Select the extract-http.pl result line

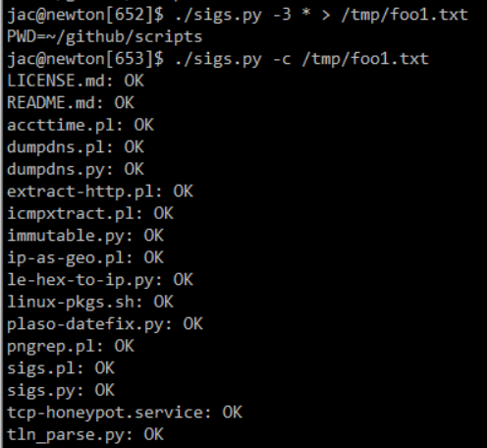[x=100, y=192]
